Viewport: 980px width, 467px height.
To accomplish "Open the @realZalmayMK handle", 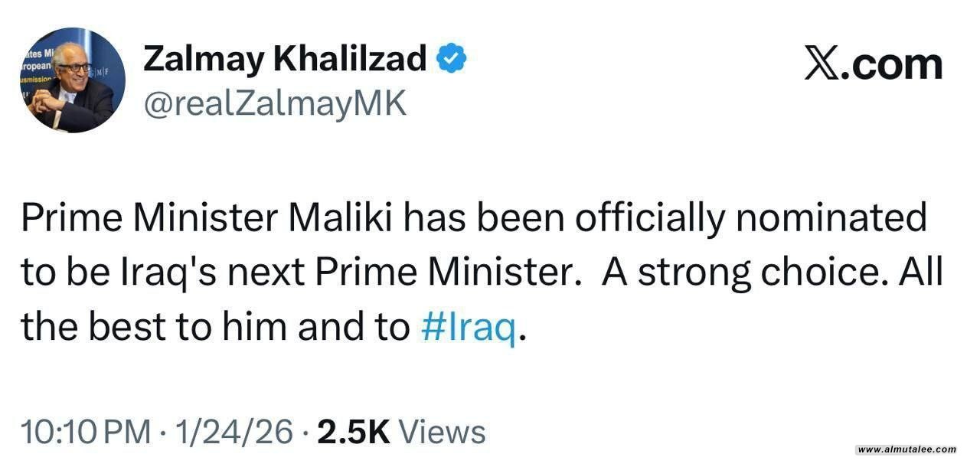I will pos(275,102).
